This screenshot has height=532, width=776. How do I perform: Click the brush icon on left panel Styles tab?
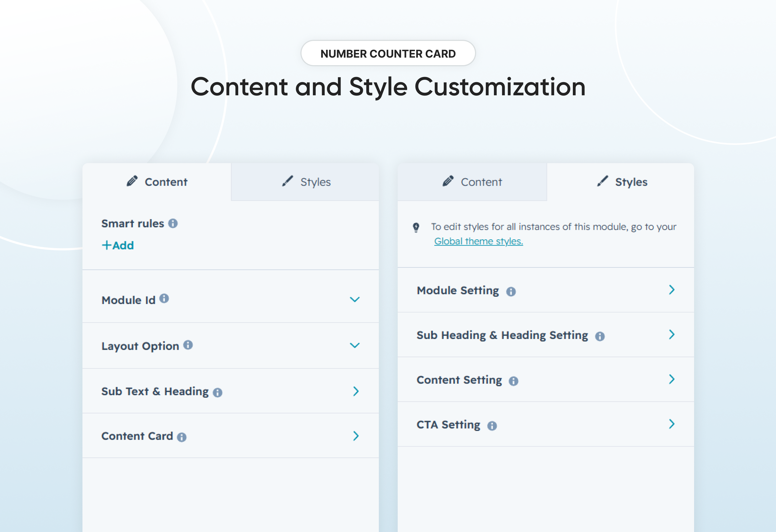[x=287, y=181]
